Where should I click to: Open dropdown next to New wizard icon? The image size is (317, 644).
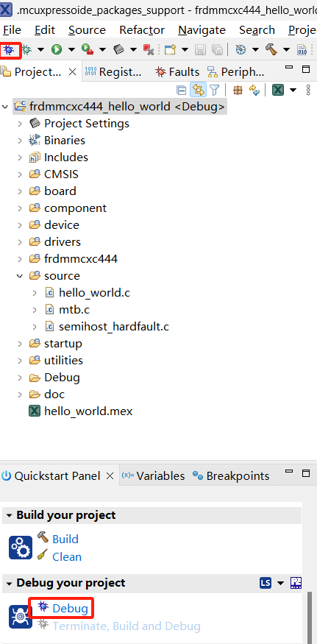(x=185, y=50)
